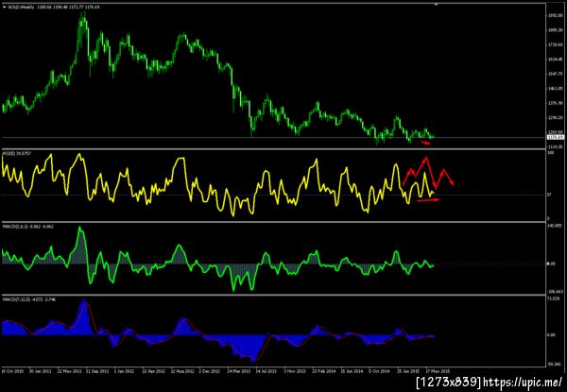Select red horizontal arrow beneath RSI line
Screen dimensions: 567x392
(x=428, y=200)
